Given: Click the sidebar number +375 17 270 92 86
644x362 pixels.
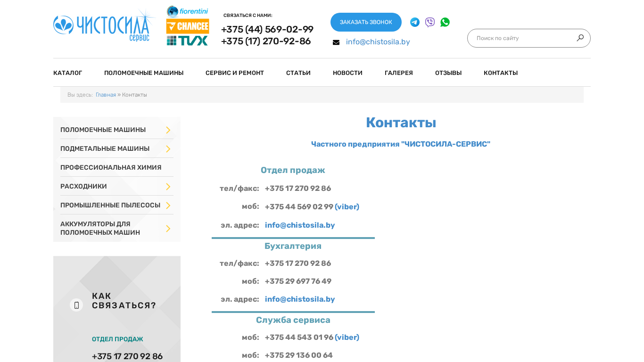Looking at the screenshot, I should point(127,356).
